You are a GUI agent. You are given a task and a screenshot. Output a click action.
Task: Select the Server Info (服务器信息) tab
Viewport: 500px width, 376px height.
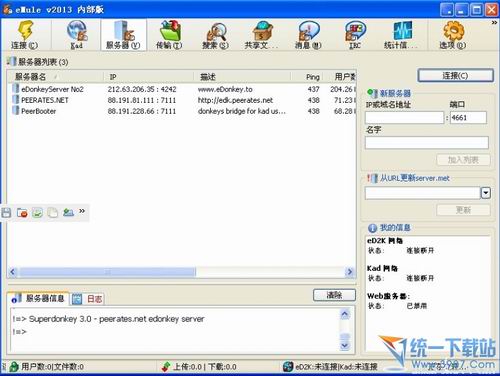click(x=38, y=298)
